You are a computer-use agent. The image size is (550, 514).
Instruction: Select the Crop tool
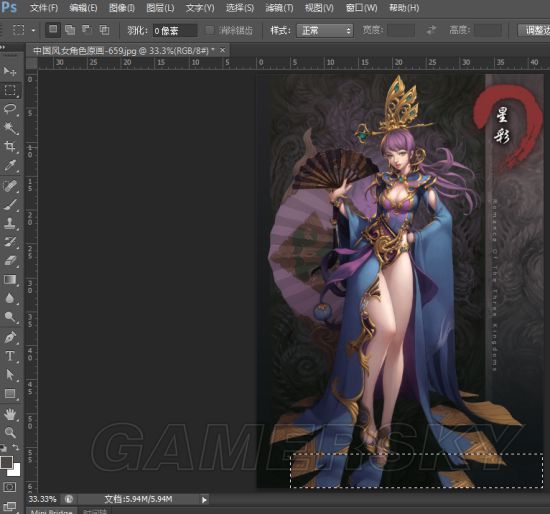(9, 147)
